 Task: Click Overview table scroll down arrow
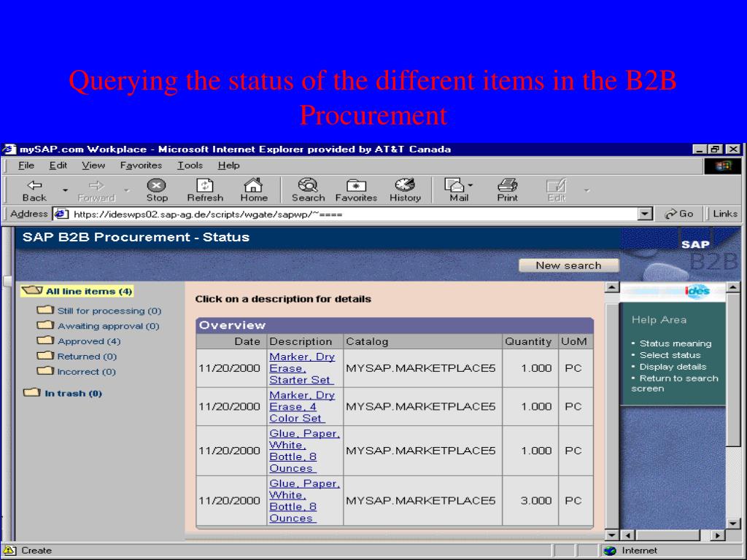(612, 534)
